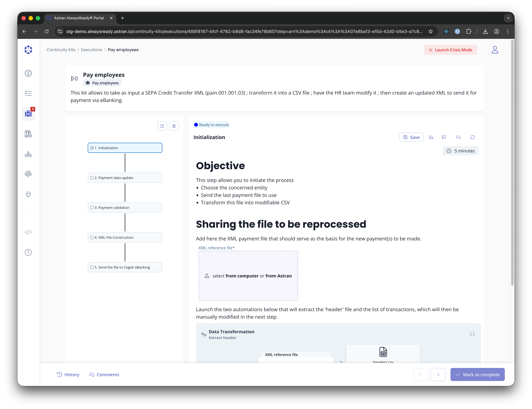
Task: Go to previous step with left chevron
Action: 420,374
